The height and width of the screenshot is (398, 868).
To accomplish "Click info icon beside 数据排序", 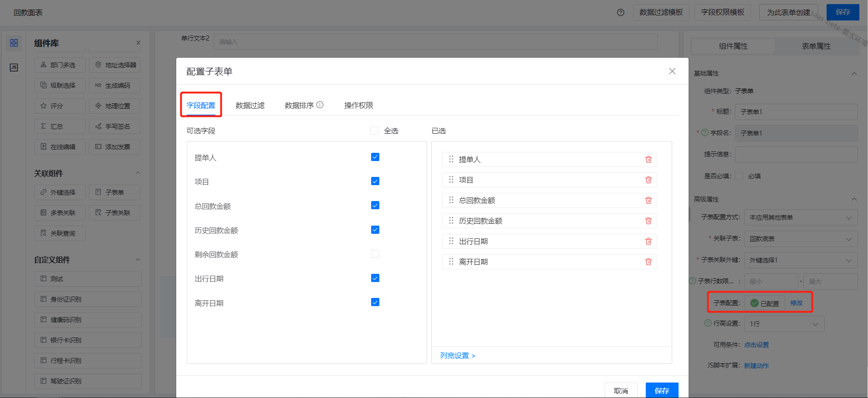I will (320, 105).
